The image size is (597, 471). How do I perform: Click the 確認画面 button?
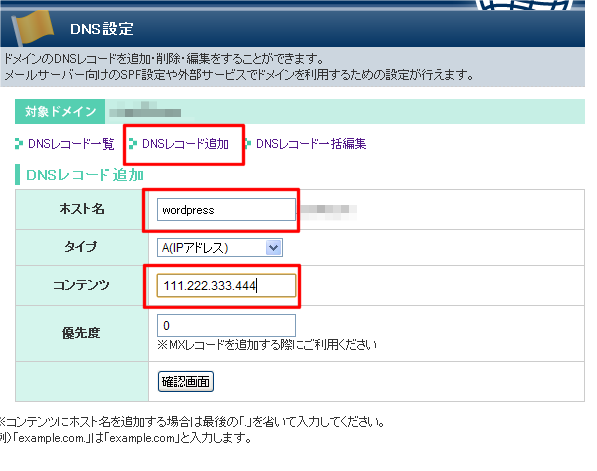point(186,382)
